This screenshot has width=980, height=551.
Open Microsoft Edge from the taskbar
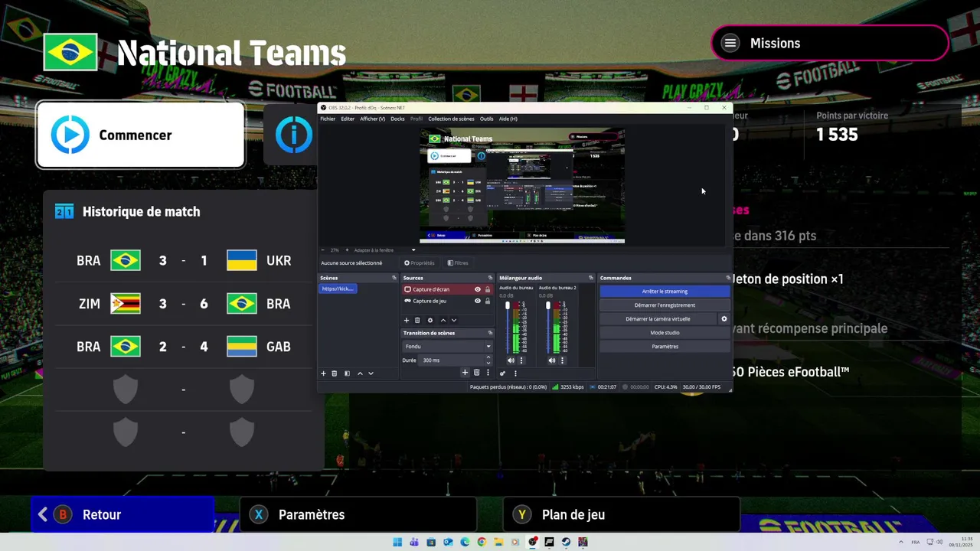[x=465, y=542]
